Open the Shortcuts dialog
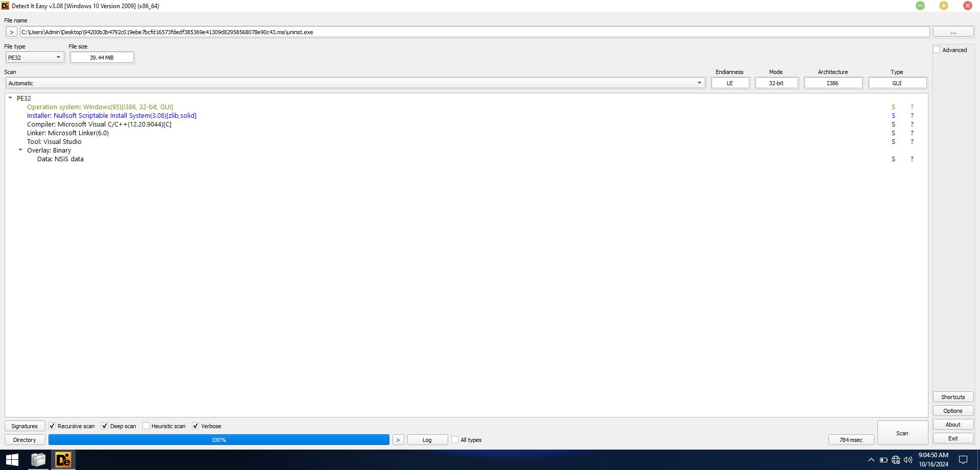Image resolution: width=980 pixels, height=470 pixels. tap(953, 397)
